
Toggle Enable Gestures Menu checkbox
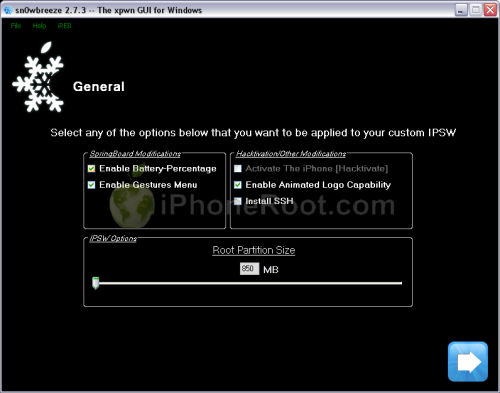pyautogui.click(x=91, y=185)
